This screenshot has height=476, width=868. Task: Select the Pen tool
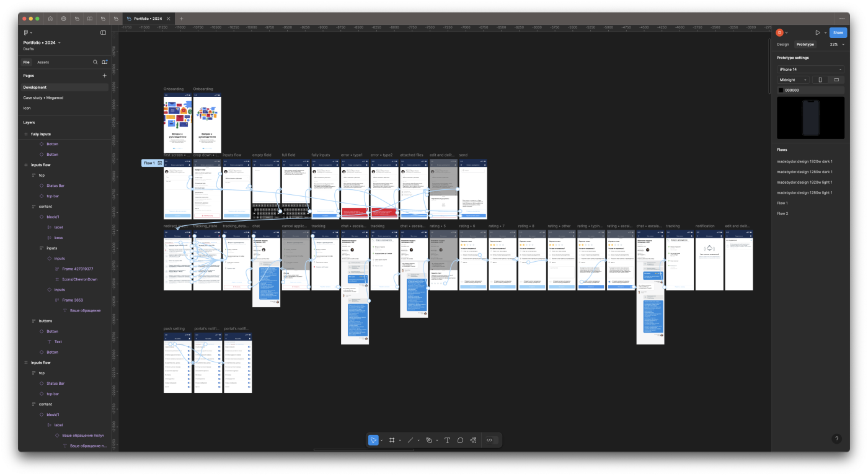pos(431,440)
